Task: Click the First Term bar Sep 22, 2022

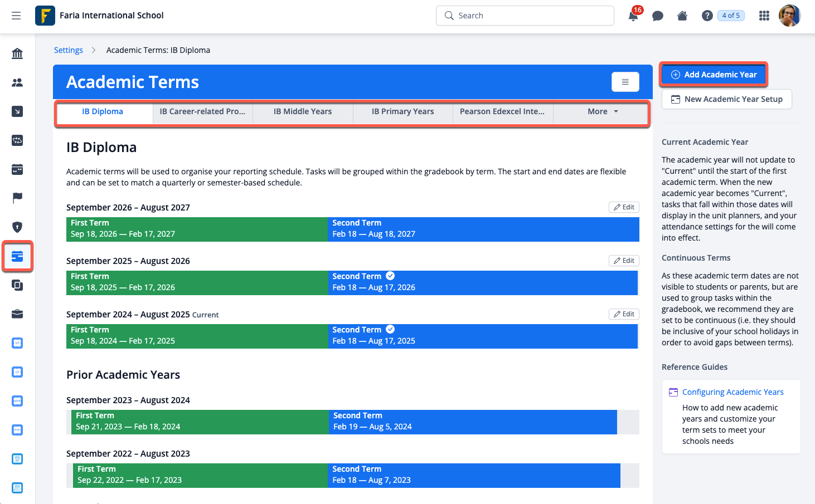Action: tap(200, 475)
